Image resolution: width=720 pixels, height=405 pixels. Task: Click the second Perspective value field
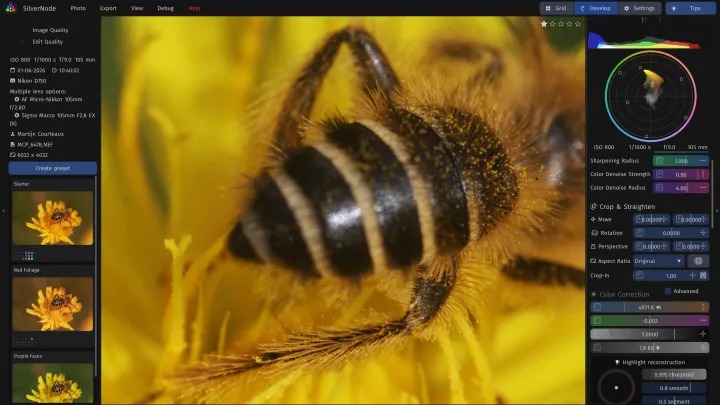click(691, 247)
